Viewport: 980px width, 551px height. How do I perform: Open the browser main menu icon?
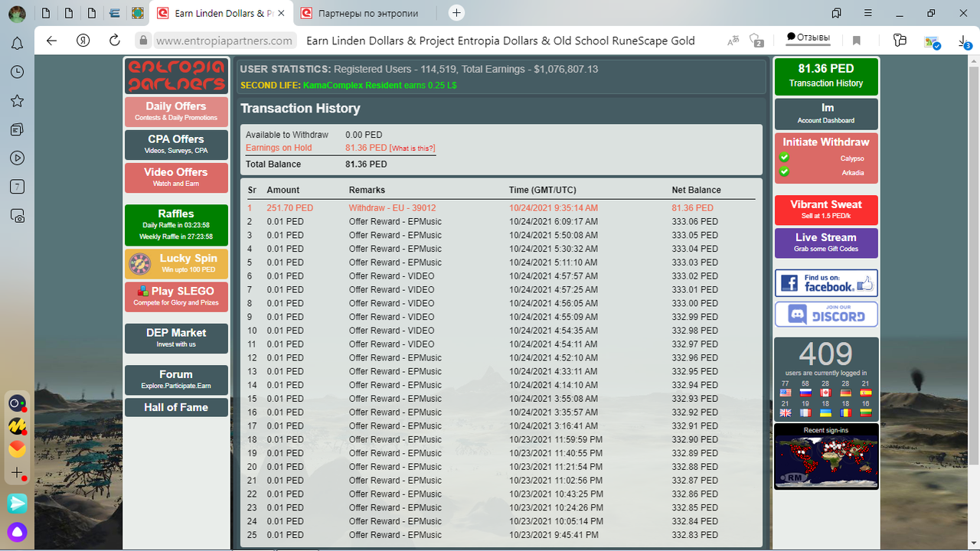coord(868,13)
